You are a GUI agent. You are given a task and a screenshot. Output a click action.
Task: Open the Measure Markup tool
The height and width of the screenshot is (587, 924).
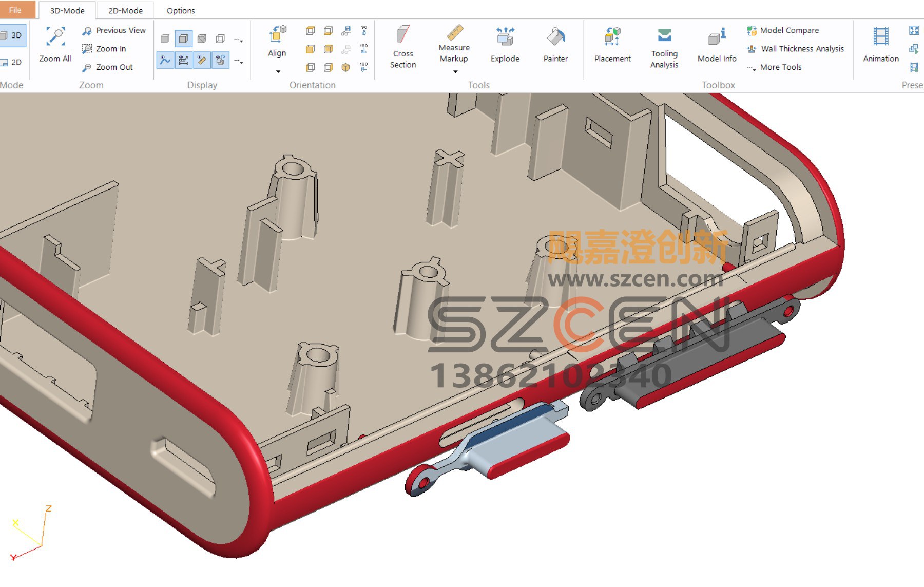[454, 44]
